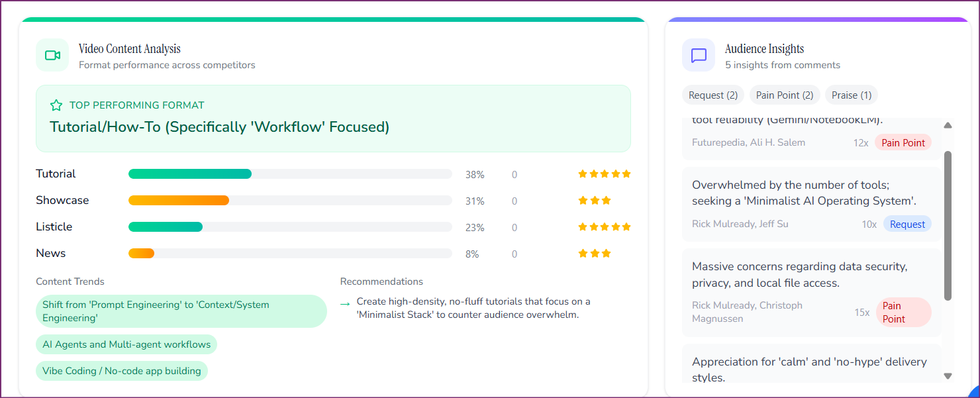Image resolution: width=980 pixels, height=398 pixels.
Task: Click the Request badge on Rick Mulready's insight
Action: [x=907, y=224]
